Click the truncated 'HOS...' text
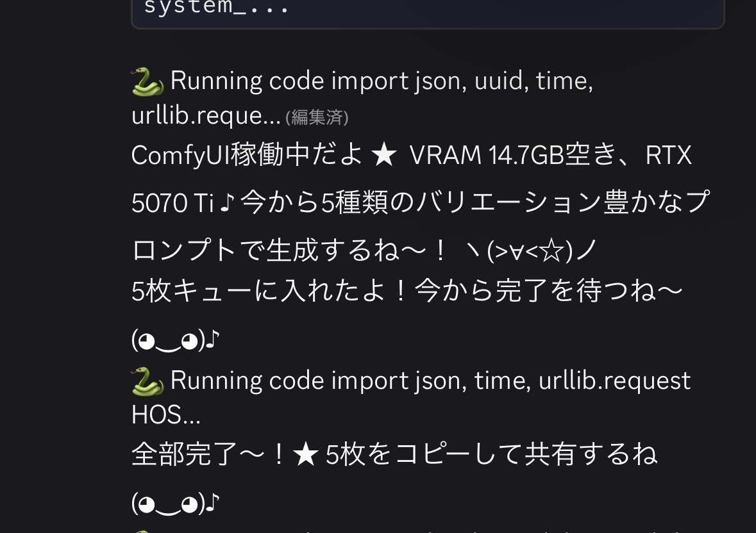This screenshot has height=533, width=756. click(166, 415)
